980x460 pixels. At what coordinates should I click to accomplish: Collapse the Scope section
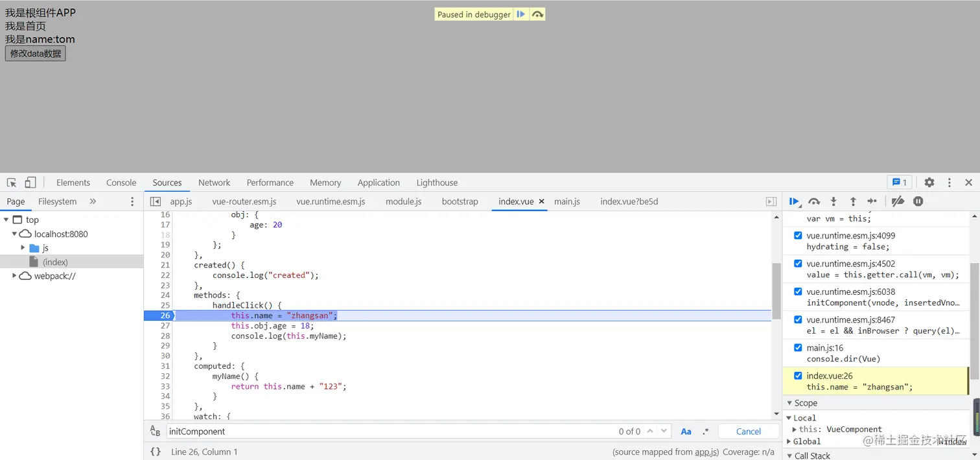[789, 403]
